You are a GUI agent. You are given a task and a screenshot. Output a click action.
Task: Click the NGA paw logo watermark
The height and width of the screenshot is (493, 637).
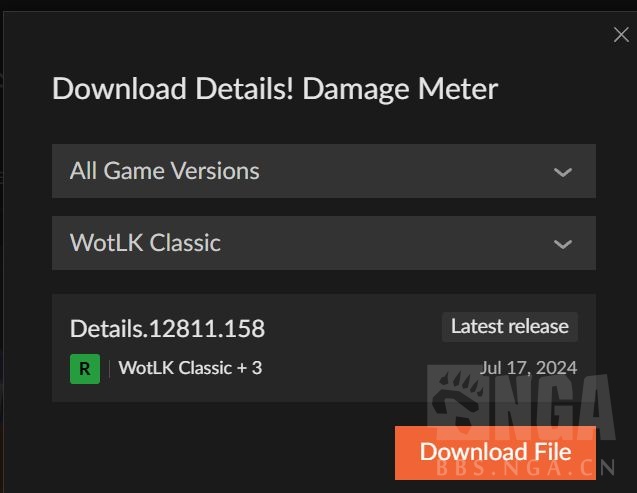[x=457, y=400]
